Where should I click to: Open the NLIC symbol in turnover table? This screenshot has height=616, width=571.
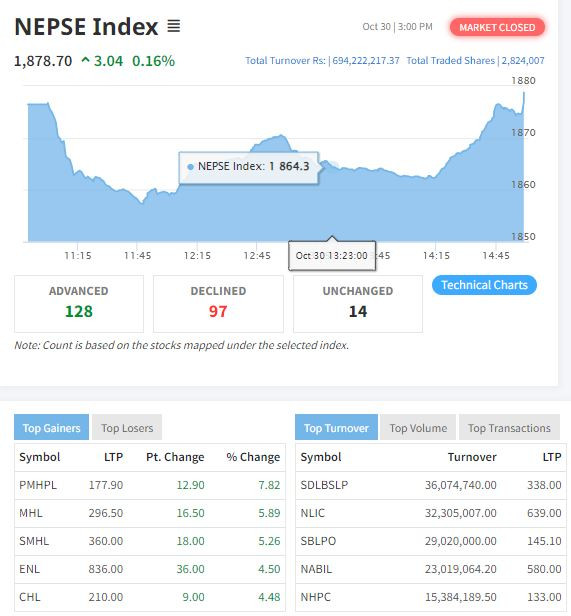tap(313, 513)
